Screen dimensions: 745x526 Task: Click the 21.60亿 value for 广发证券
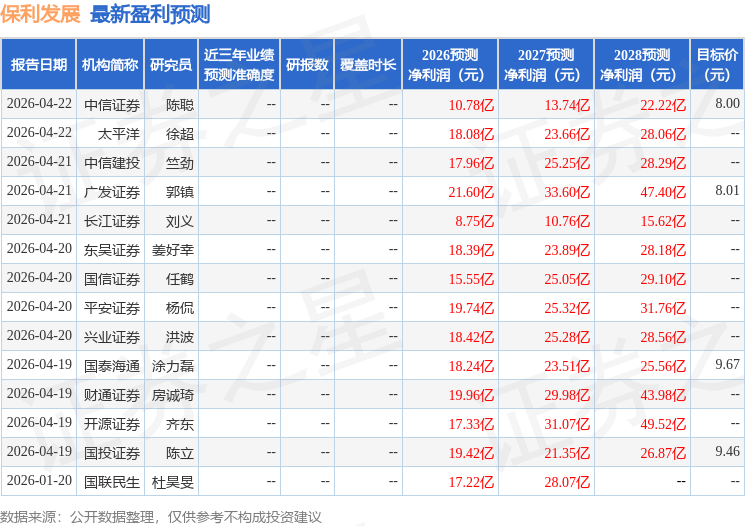(471, 192)
